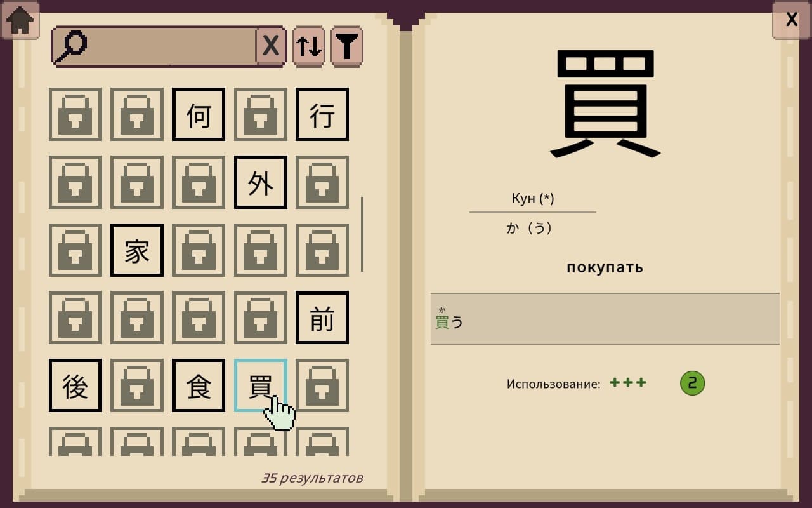Click the locked tile between 何 and 行

[261, 114]
